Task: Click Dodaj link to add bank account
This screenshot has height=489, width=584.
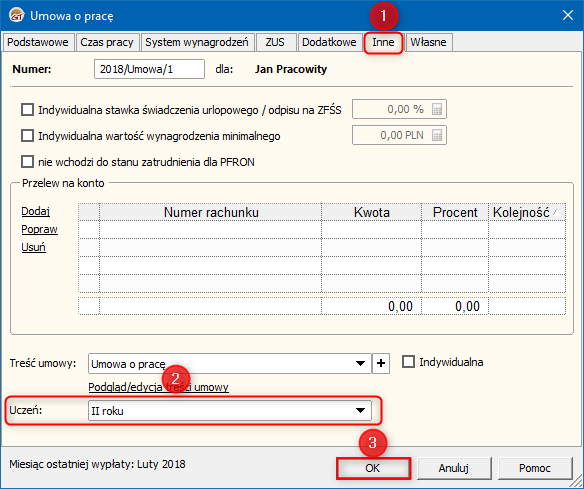Action: (35, 211)
